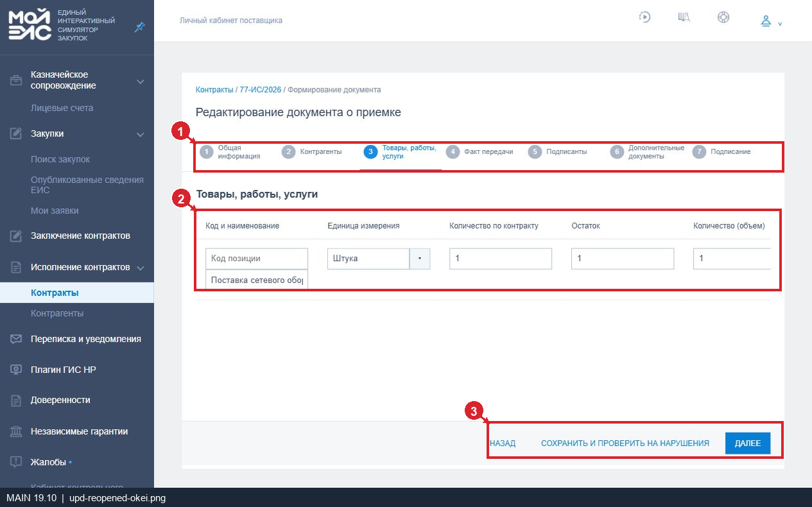
Task: Go to step 5 Подписанты
Action: click(558, 152)
